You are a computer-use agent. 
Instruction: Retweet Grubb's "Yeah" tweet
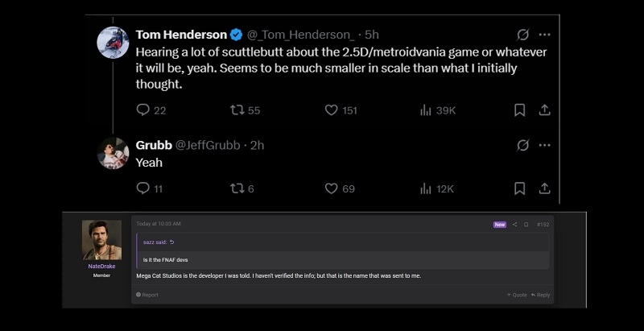pos(237,188)
